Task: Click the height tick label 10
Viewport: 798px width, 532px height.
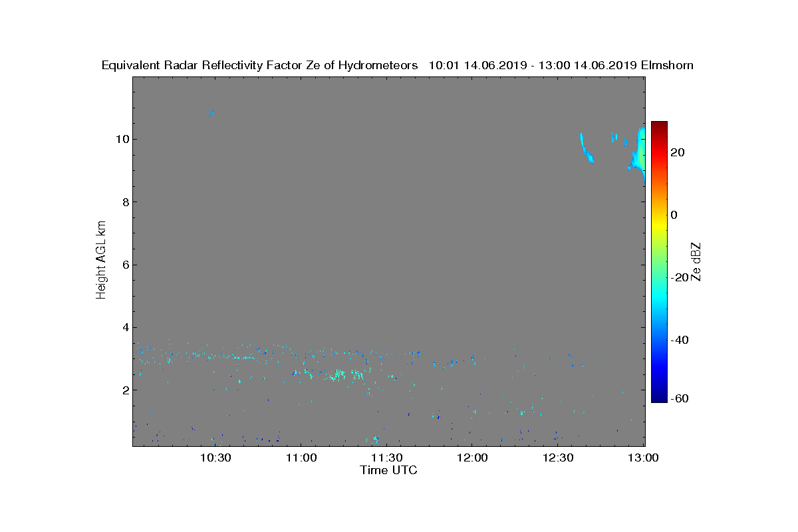Action: coord(121,139)
